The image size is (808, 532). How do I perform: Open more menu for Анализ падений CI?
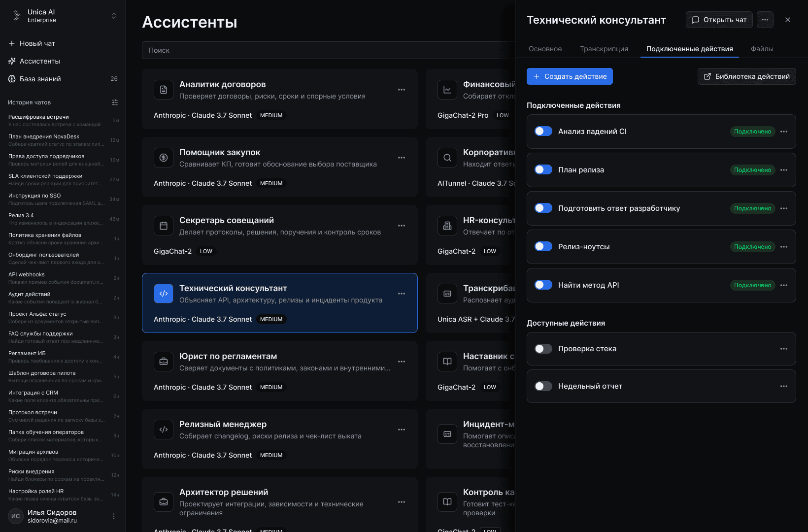pyautogui.click(x=784, y=132)
